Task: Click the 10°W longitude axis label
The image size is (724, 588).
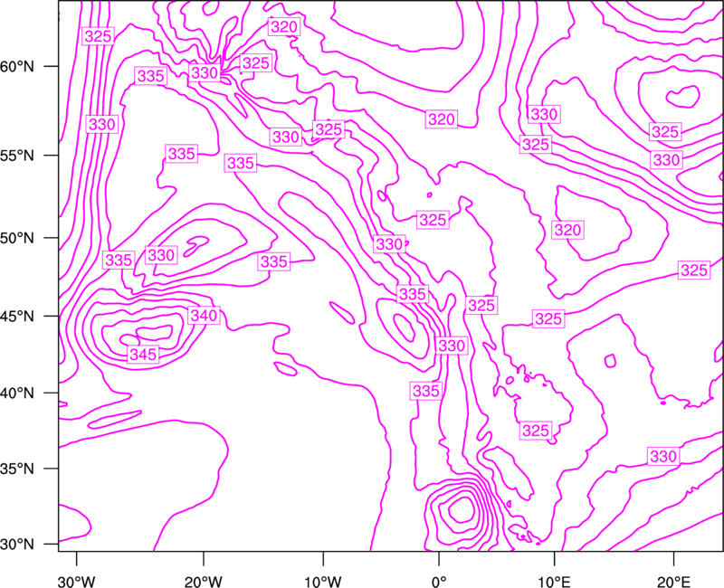Action: click(x=323, y=581)
